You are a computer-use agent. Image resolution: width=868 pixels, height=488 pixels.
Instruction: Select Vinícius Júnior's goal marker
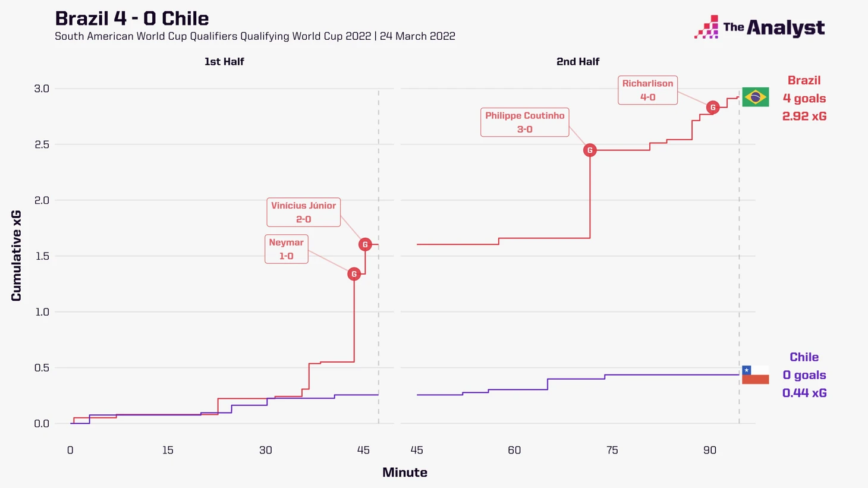click(x=365, y=244)
